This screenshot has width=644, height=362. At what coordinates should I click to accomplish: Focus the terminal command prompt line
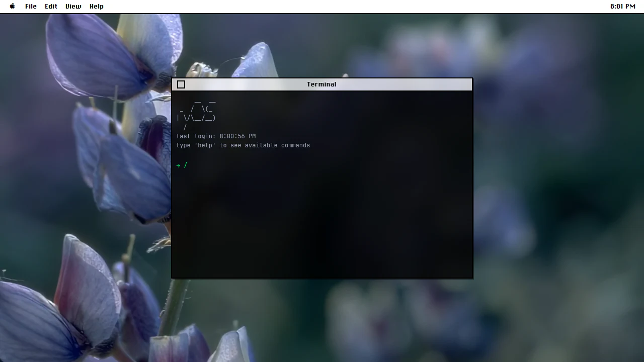coord(322,165)
